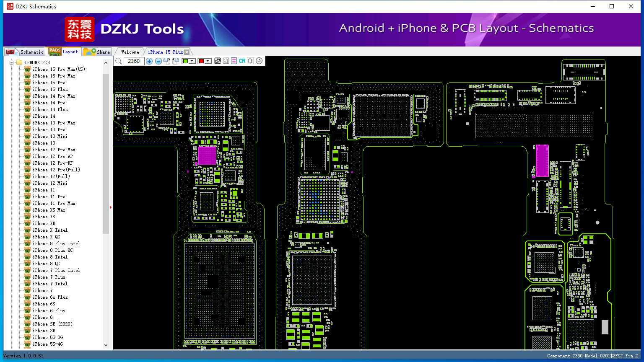Open the green color dropdown arrow
The width and height of the screenshot is (644, 362).
192,61
